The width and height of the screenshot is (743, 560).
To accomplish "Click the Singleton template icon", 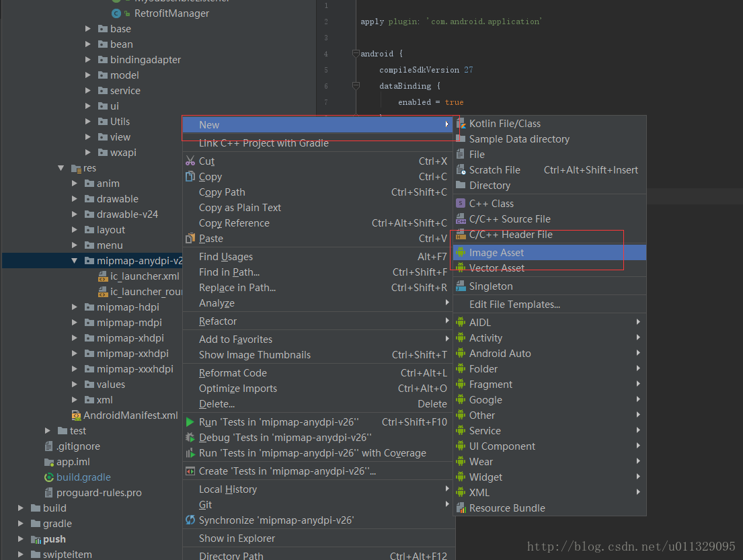I will 461,286.
